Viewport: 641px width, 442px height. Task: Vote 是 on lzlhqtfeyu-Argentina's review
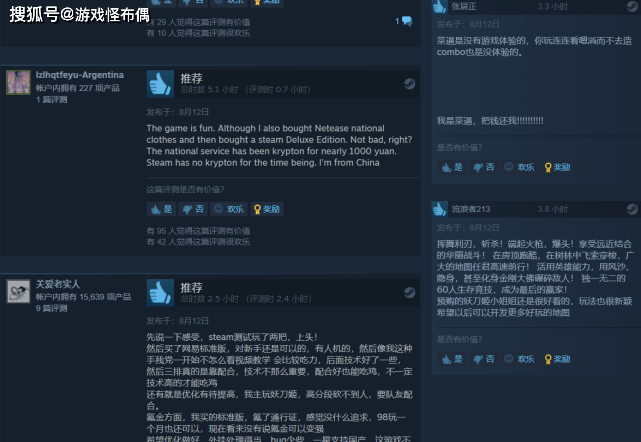pyautogui.click(x=161, y=209)
